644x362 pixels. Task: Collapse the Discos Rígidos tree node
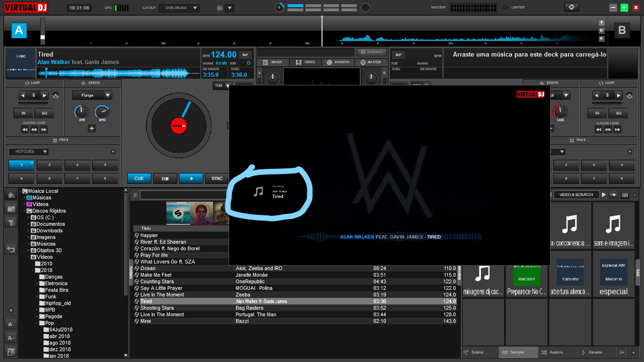tap(24, 211)
